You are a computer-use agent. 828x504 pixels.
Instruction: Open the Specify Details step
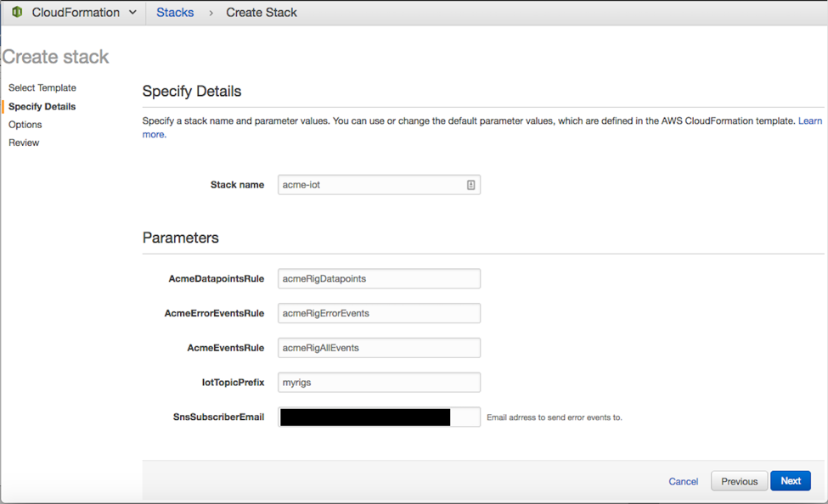(x=42, y=107)
